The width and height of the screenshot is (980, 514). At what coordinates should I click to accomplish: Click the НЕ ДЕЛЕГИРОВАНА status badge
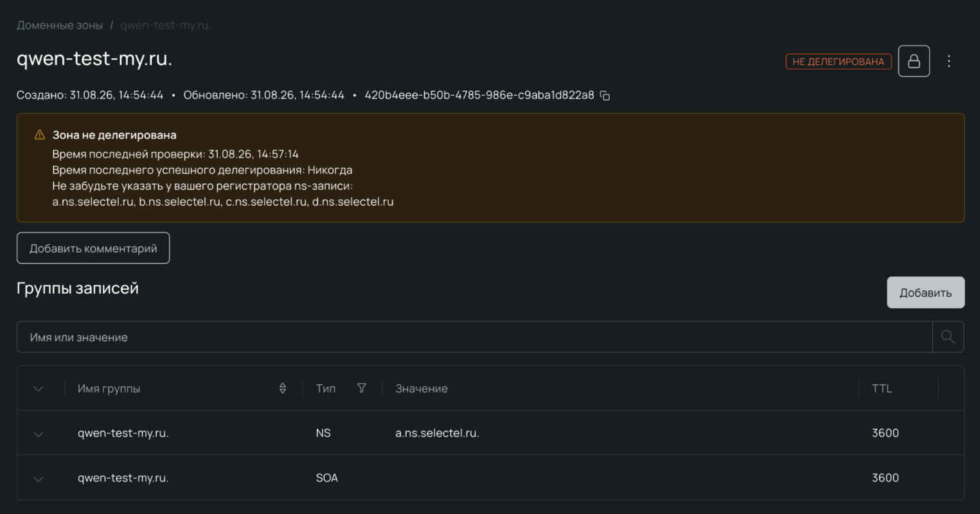pos(838,62)
